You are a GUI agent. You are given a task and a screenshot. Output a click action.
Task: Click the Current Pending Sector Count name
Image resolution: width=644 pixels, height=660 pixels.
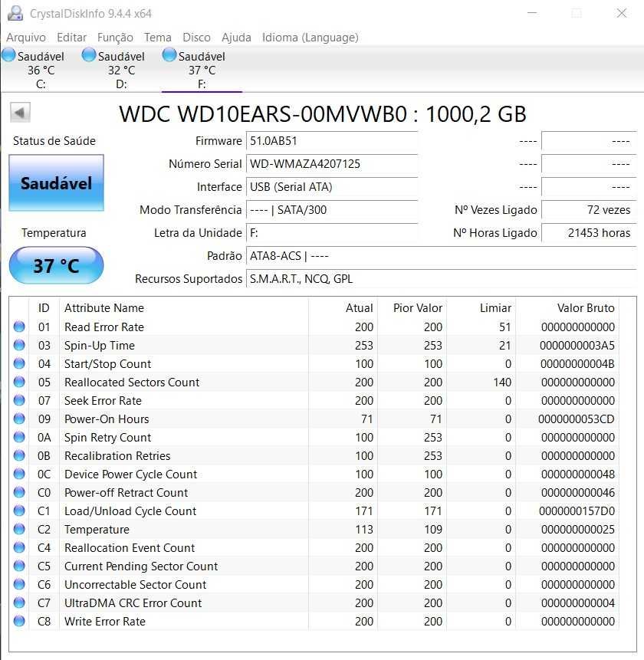(141, 566)
